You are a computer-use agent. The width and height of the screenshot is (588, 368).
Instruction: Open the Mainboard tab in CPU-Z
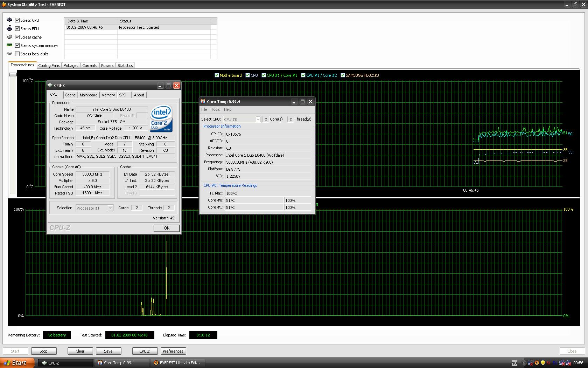coord(89,95)
